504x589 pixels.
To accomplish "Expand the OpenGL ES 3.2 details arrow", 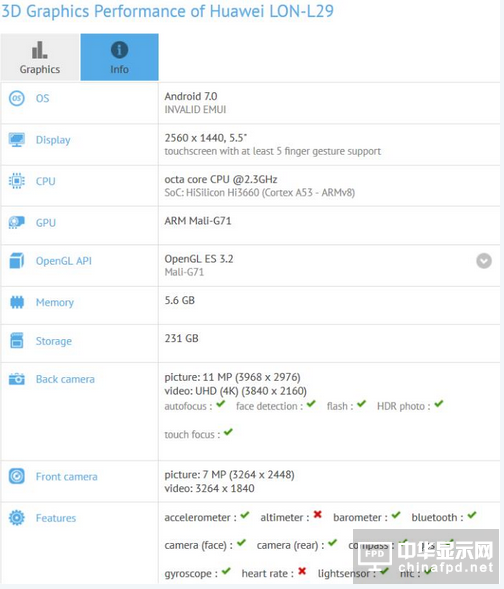I will (484, 261).
